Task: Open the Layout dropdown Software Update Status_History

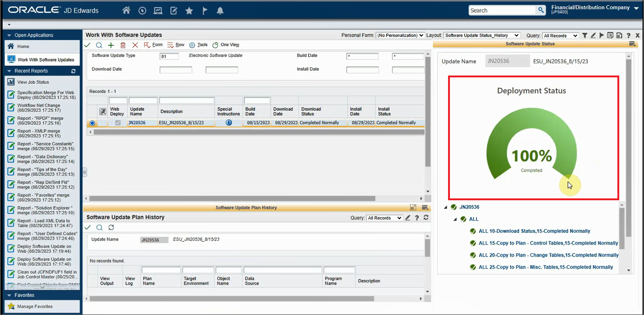Action: [482, 36]
